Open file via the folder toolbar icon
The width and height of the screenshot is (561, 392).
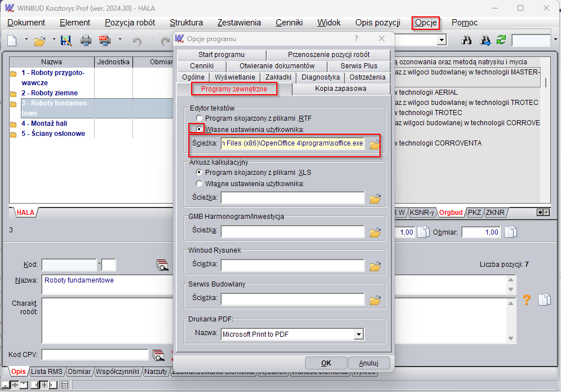39,41
